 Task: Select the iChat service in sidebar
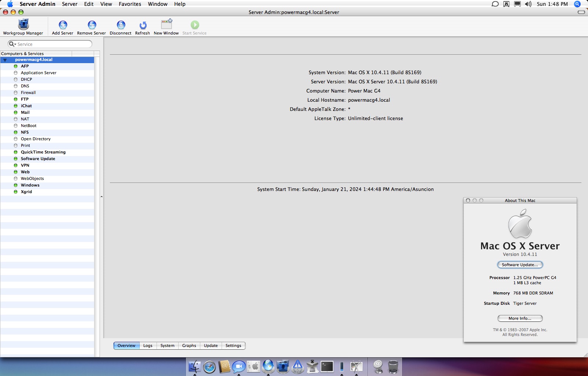point(47,106)
